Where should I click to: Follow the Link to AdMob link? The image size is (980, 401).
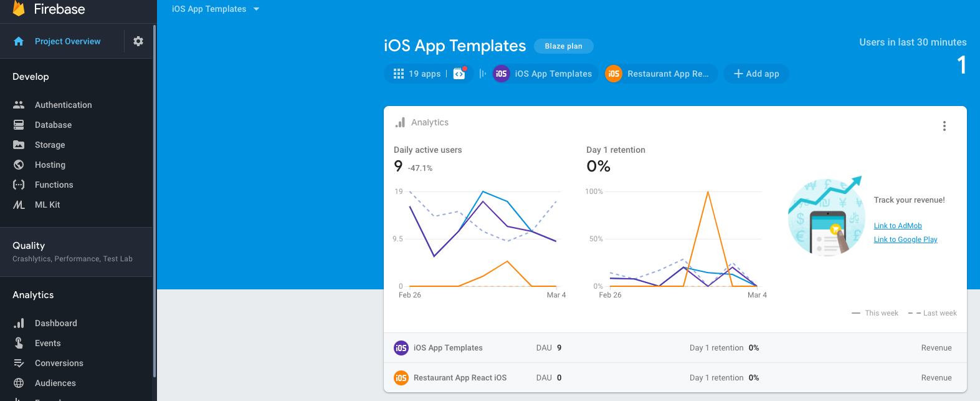click(x=898, y=226)
